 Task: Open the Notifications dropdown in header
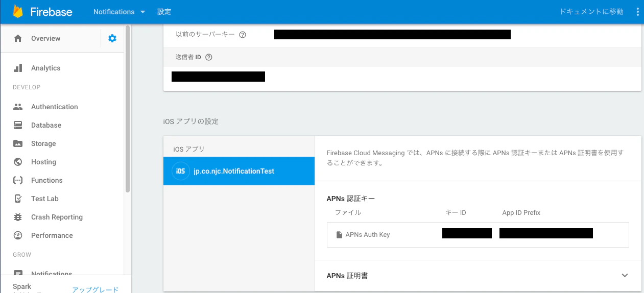tap(120, 12)
